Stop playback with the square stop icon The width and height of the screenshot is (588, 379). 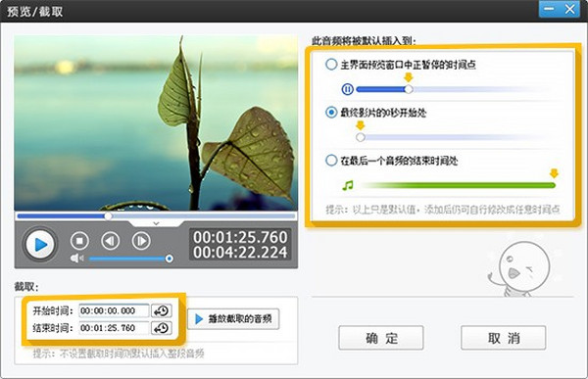(x=79, y=241)
